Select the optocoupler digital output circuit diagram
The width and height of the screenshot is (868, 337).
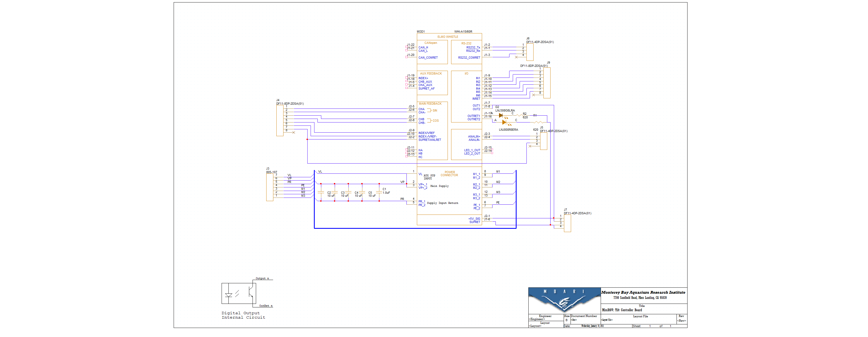239,293
